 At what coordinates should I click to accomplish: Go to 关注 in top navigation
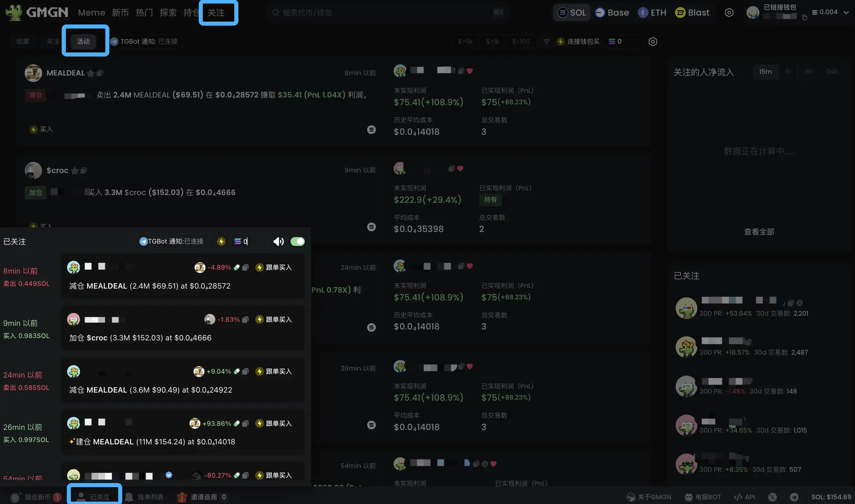tap(216, 13)
